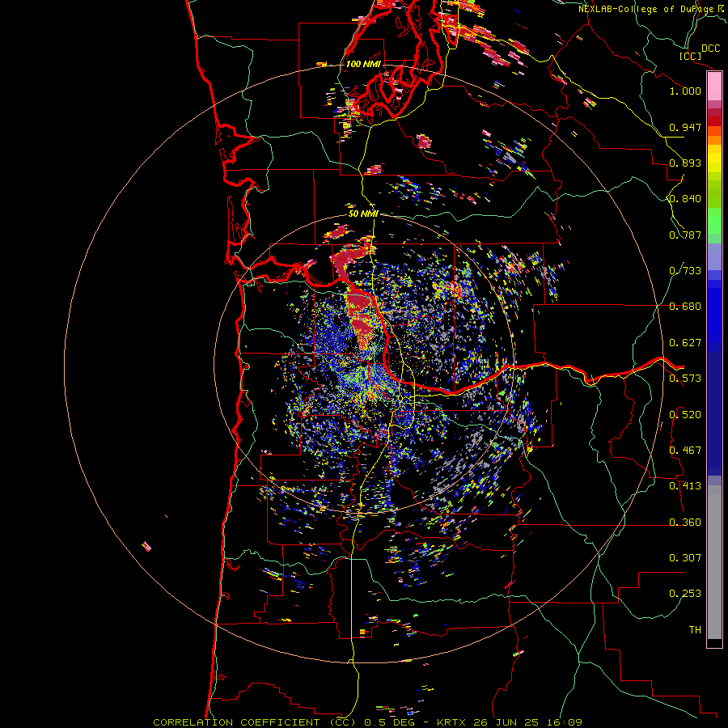This screenshot has height=728, width=728.
Task: Select the 0.413 scale value
Action: pos(685,486)
